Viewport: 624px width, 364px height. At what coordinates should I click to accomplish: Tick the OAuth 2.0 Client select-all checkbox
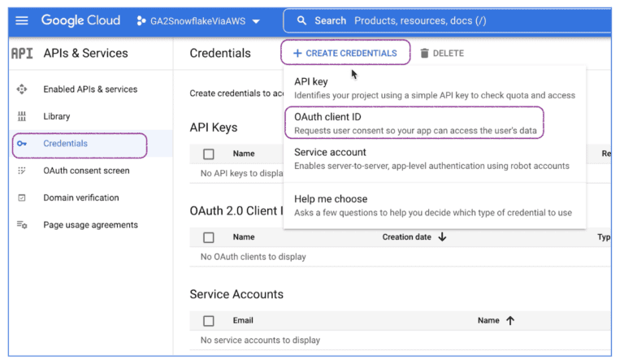click(209, 237)
